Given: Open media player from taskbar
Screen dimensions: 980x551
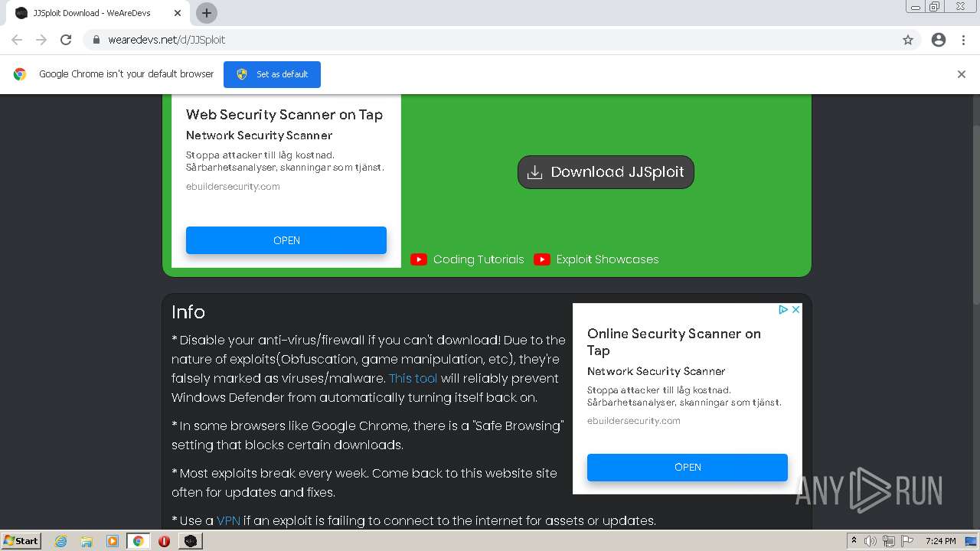Looking at the screenshot, I should [113, 541].
